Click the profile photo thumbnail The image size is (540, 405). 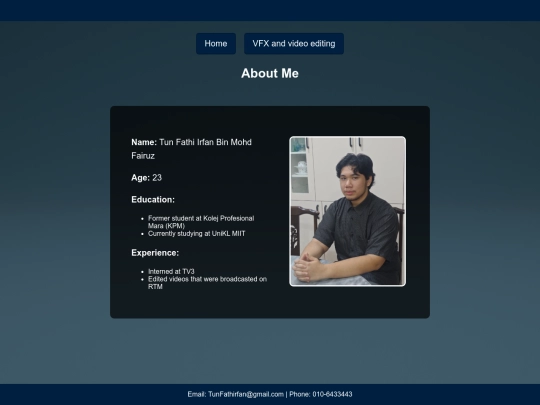[x=347, y=211]
